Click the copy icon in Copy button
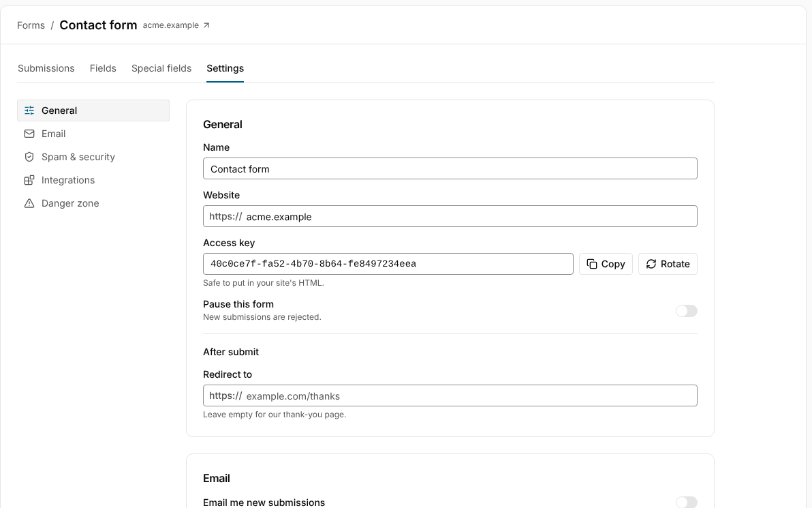Screen dimensions: 812x508 pyautogui.click(x=592, y=264)
